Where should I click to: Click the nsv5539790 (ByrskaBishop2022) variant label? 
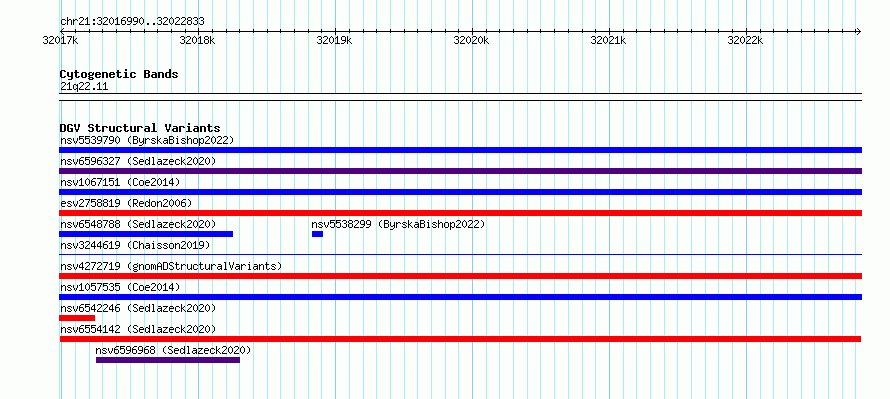147,140
